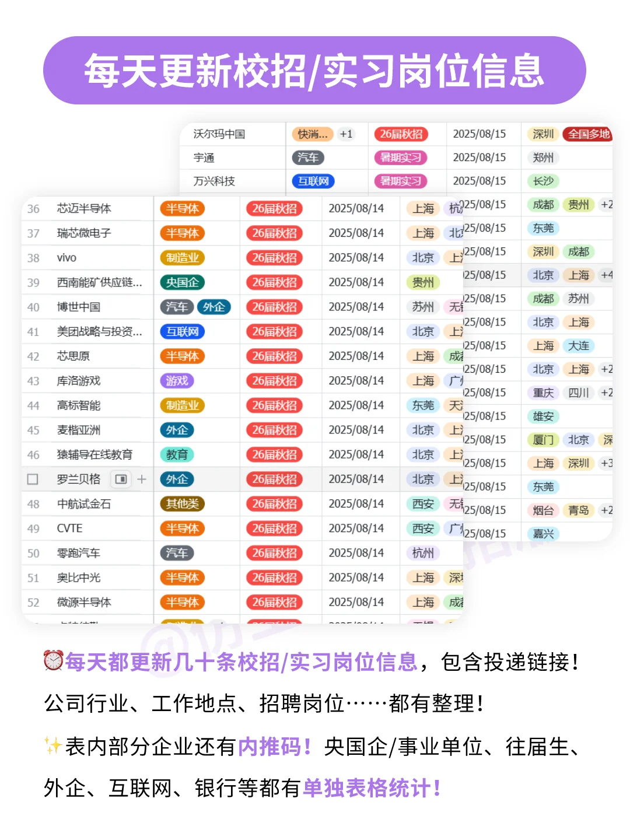Select 万兴科技 in the back table

click(214, 181)
